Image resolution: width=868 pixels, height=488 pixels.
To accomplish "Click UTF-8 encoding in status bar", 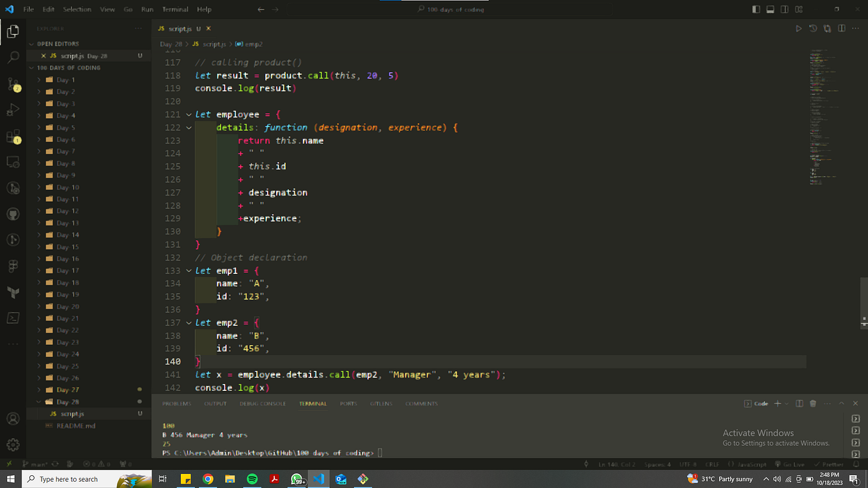I will (x=688, y=464).
